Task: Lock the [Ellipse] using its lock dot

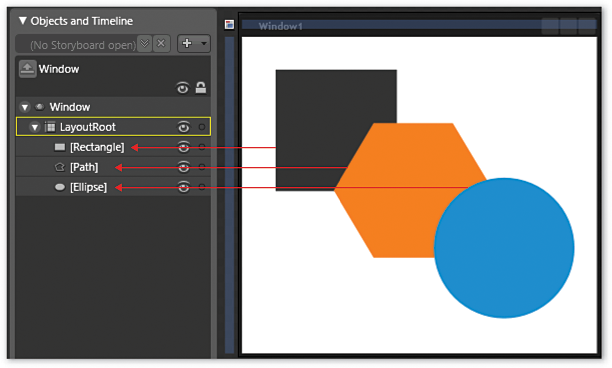Action: [201, 187]
